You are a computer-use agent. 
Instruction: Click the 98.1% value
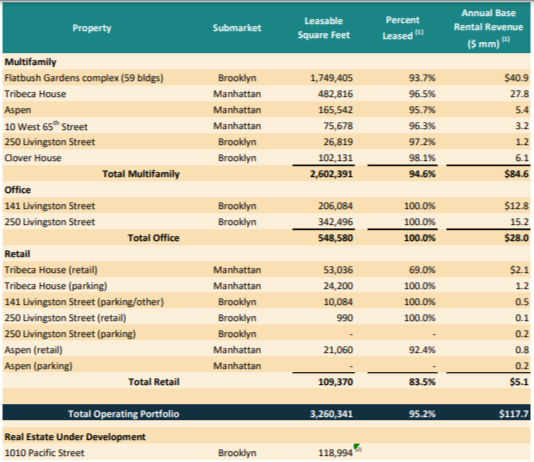tap(422, 158)
